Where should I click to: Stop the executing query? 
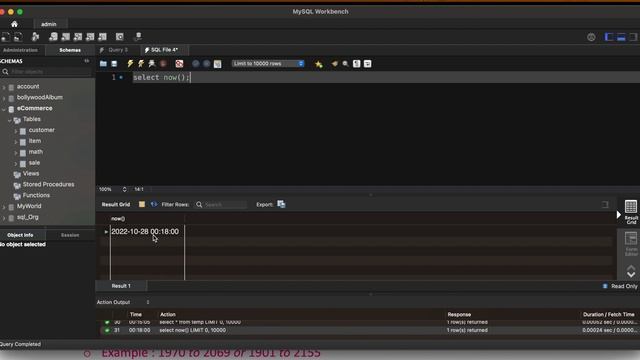pos(163,64)
